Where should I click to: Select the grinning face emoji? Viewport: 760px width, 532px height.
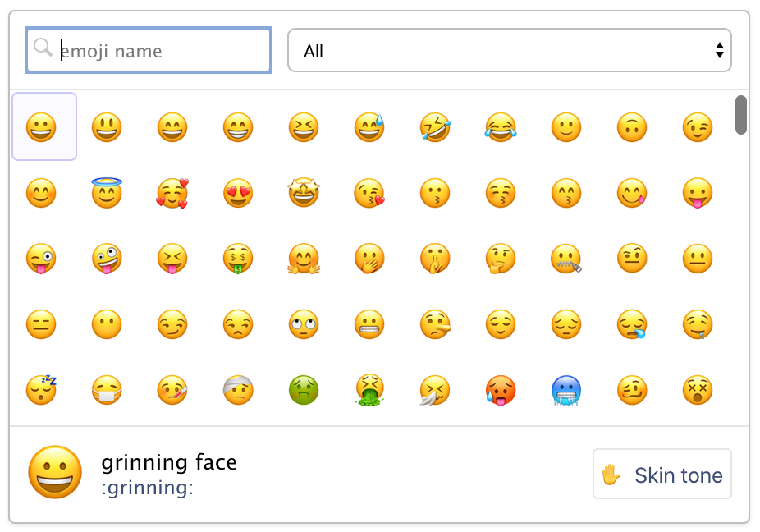point(41,127)
